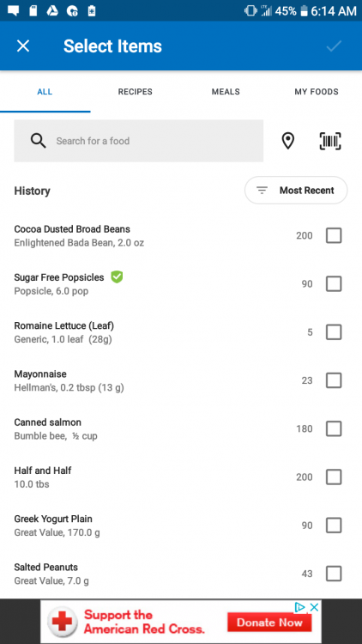This screenshot has width=362, height=644.
Task: Close the Red Cross ad with X
Action: click(314, 607)
